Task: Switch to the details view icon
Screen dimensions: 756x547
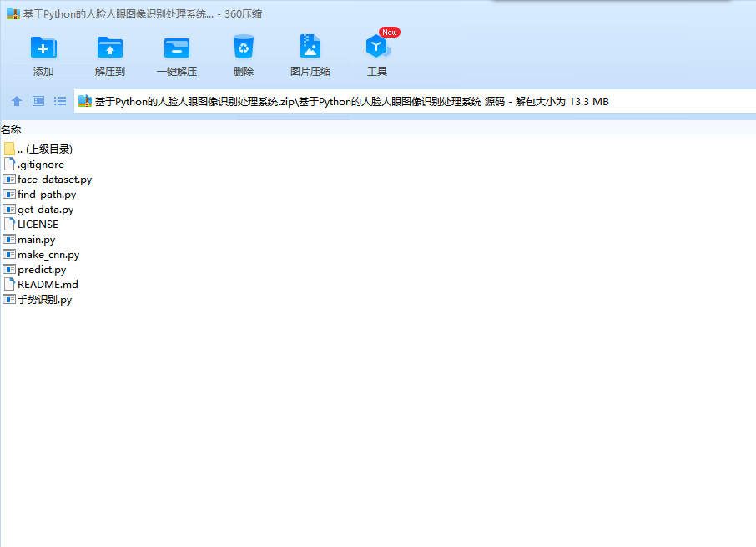Action: [38, 101]
